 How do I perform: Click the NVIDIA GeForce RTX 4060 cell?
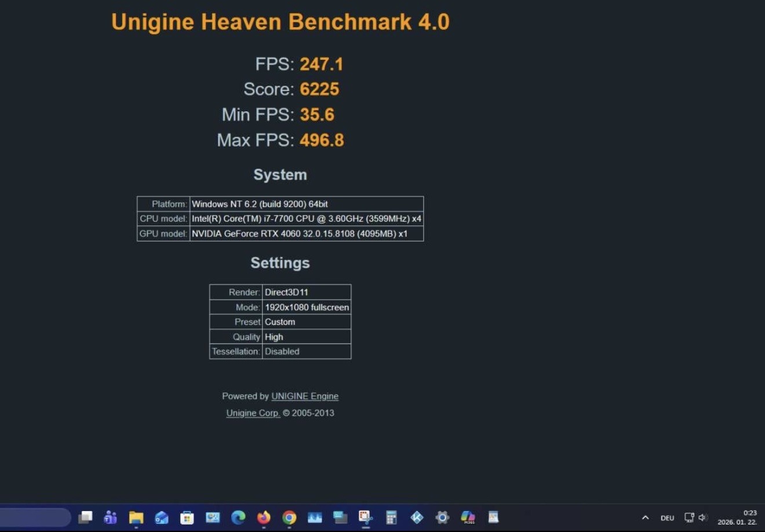307,234
